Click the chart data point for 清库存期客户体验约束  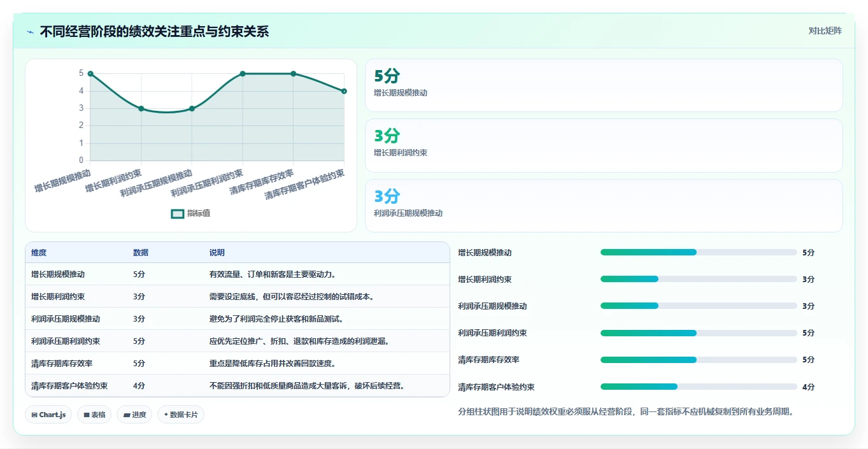click(x=344, y=91)
